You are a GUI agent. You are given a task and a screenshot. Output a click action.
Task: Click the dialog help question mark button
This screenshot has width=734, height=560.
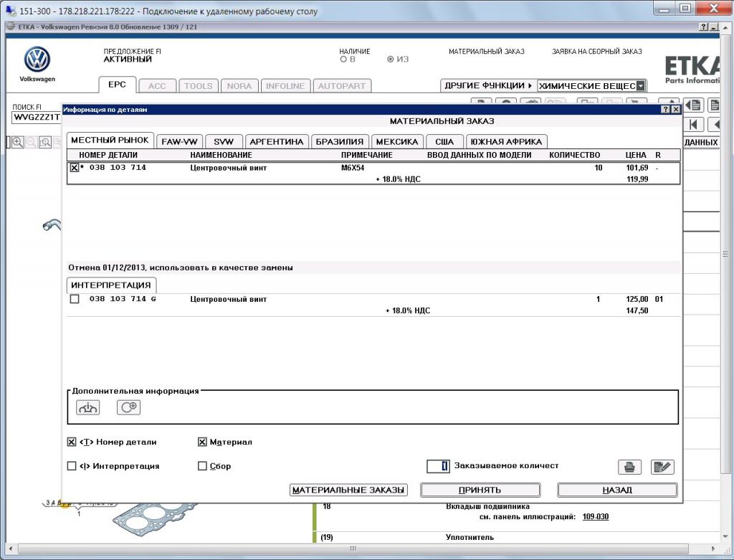tap(666, 109)
